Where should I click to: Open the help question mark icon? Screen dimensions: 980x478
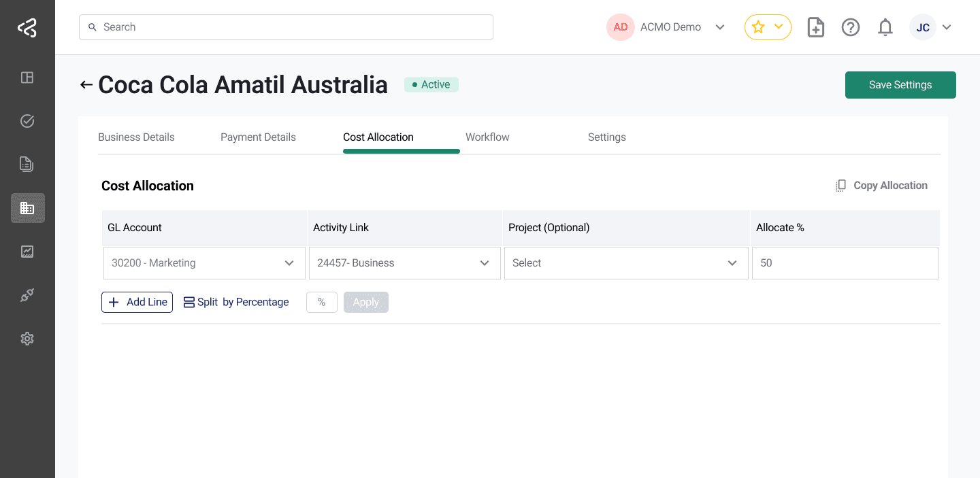851,27
